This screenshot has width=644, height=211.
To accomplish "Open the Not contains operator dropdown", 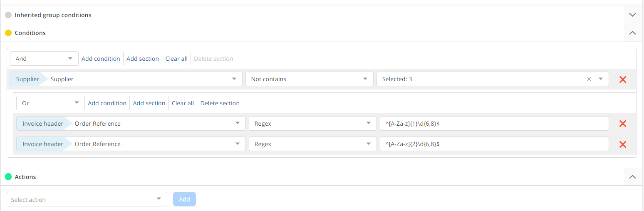I will pos(309,79).
